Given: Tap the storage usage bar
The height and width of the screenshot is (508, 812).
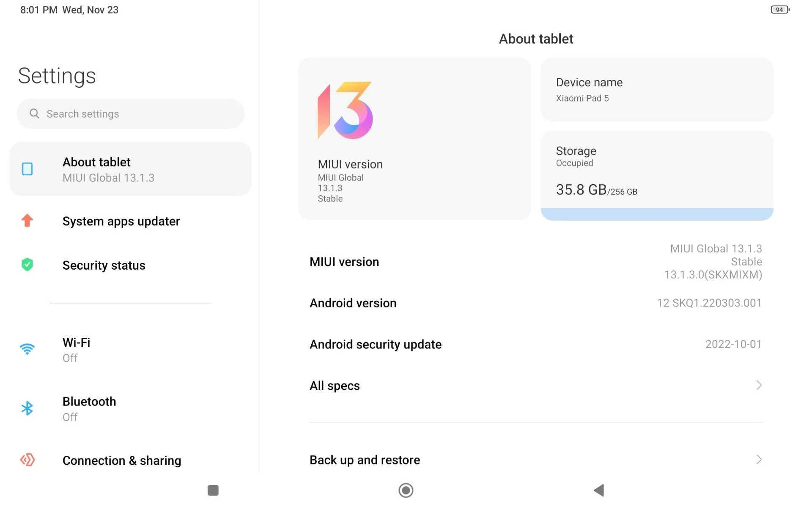Looking at the screenshot, I should (657, 214).
